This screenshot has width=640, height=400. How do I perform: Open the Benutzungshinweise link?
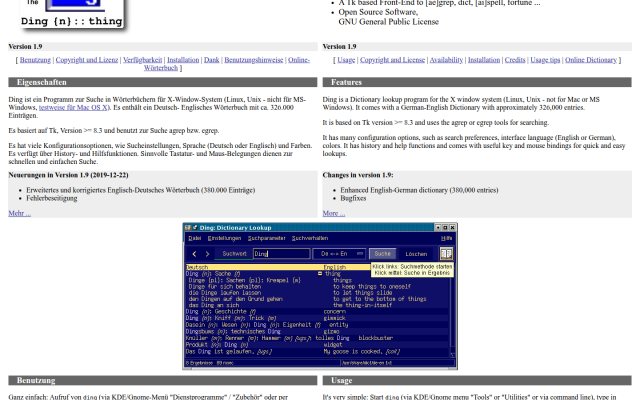tap(253, 60)
